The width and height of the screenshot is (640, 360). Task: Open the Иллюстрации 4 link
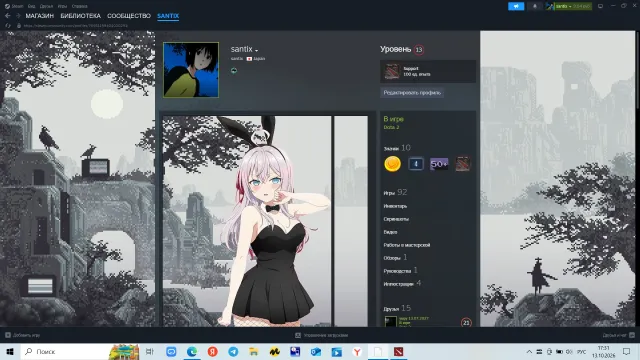[x=402, y=284]
